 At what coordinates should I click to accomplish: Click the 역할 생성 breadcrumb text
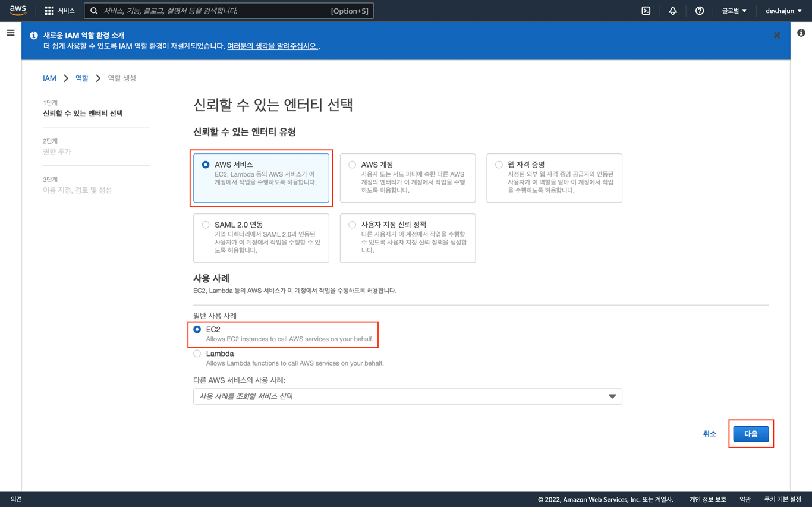point(122,78)
